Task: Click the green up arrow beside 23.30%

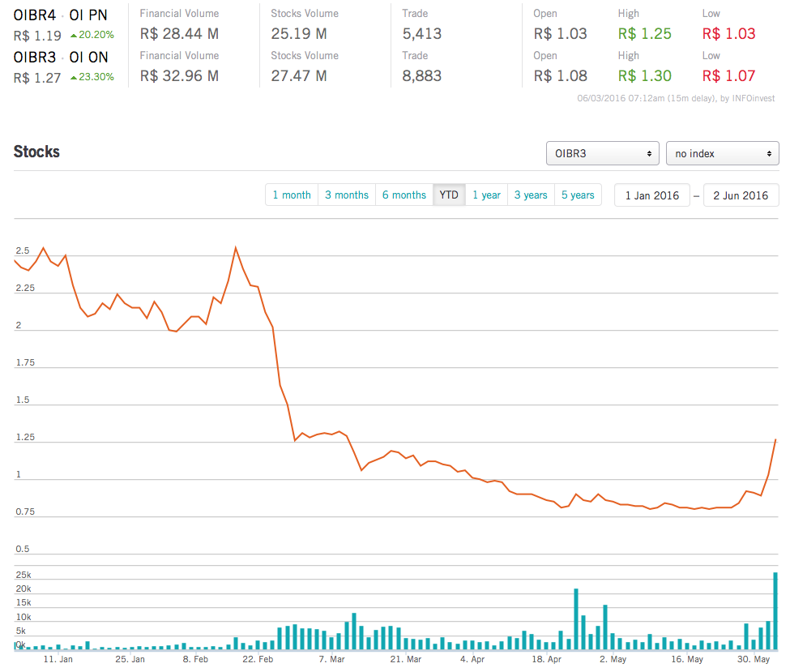Action: point(74,77)
